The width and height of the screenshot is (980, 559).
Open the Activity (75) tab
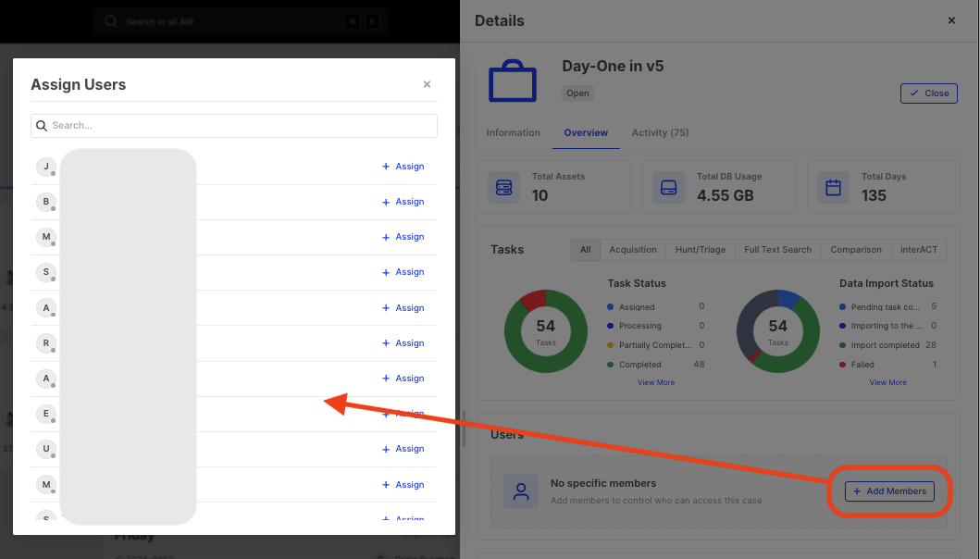pyautogui.click(x=660, y=132)
